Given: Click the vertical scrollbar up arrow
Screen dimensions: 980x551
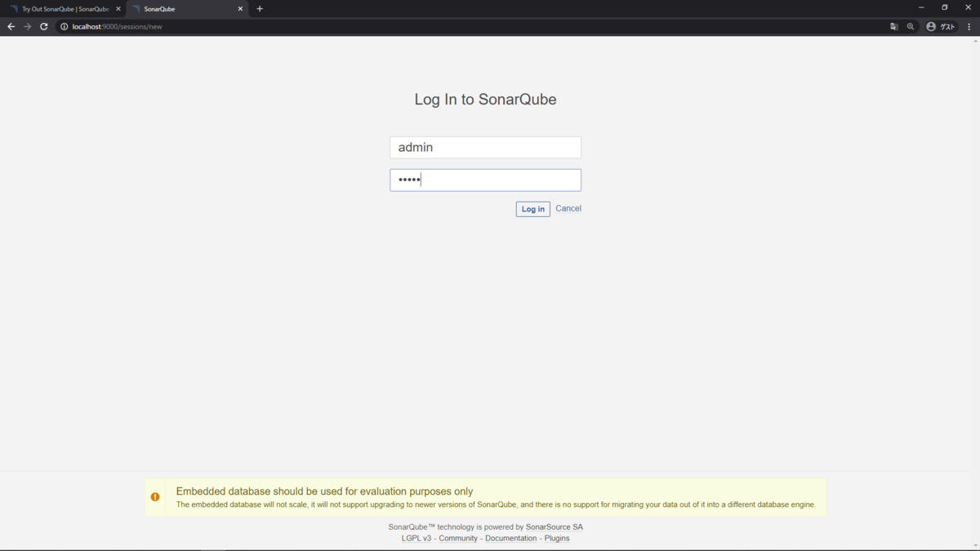Looking at the screenshot, I should [976, 40].
